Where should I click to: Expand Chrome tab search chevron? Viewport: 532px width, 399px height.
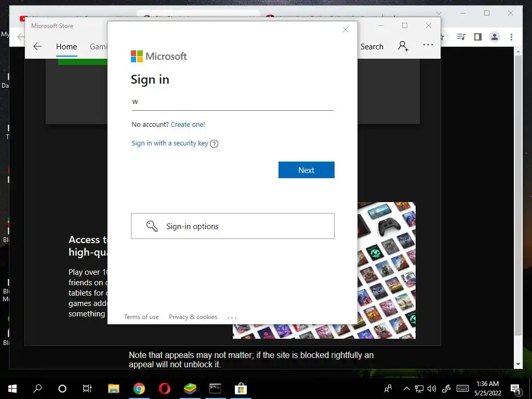tap(438, 13)
